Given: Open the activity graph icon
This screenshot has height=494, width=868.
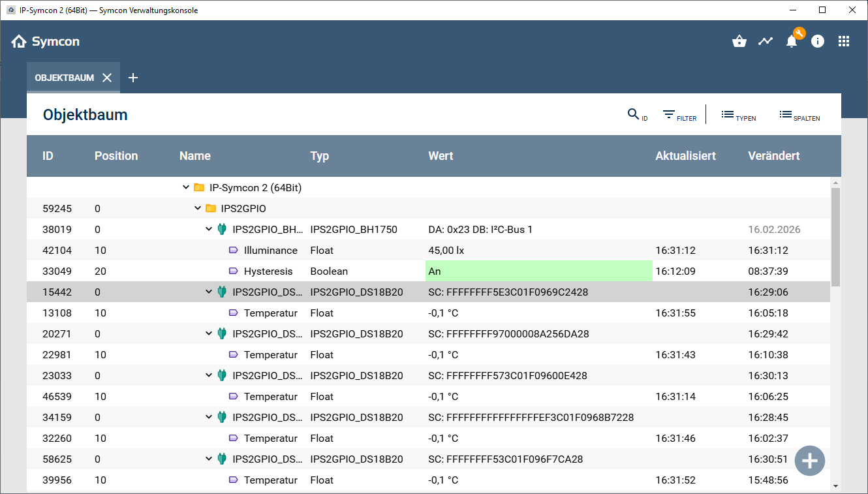Looking at the screenshot, I should click(x=766, y=41).
